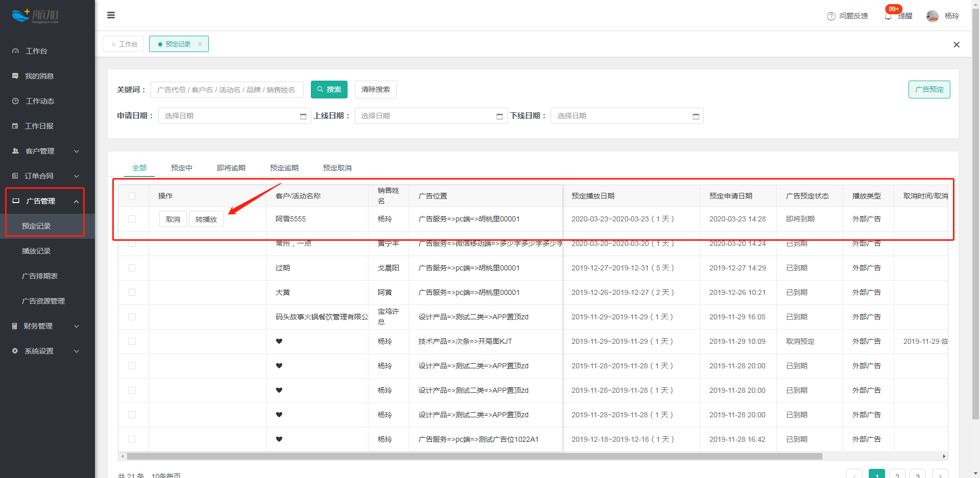
Task: Click the 客户管理 people icon in the sidebar
Action: [x=15, y=151]
